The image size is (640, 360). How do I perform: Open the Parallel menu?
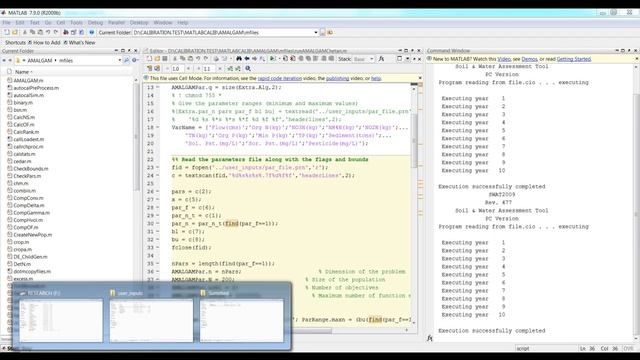pos(116,23)
